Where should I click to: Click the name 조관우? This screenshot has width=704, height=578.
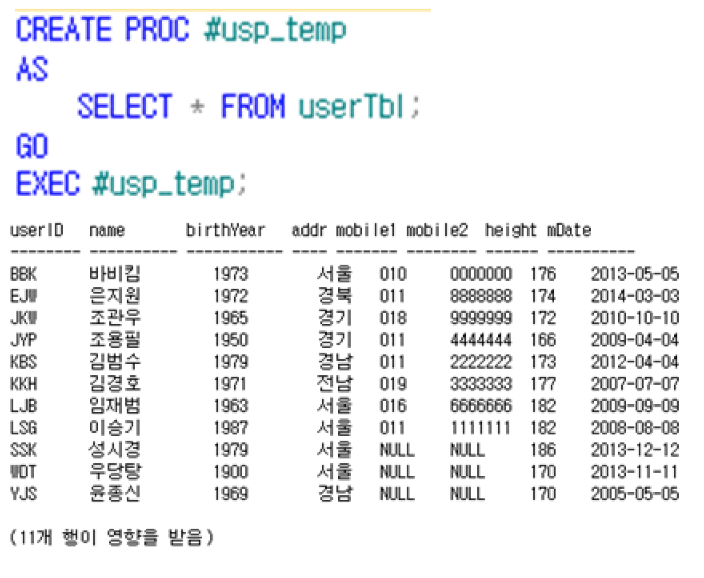click(x=115, y=318)
